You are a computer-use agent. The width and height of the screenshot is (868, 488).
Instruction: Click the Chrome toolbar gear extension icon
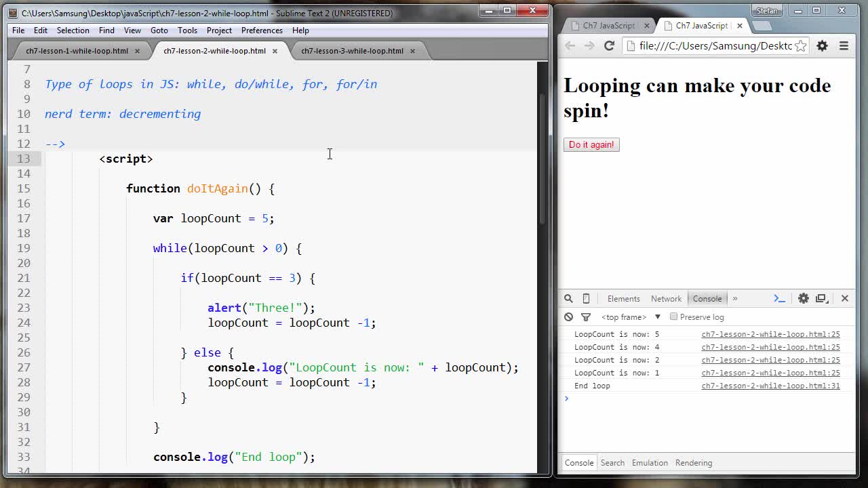822,45
